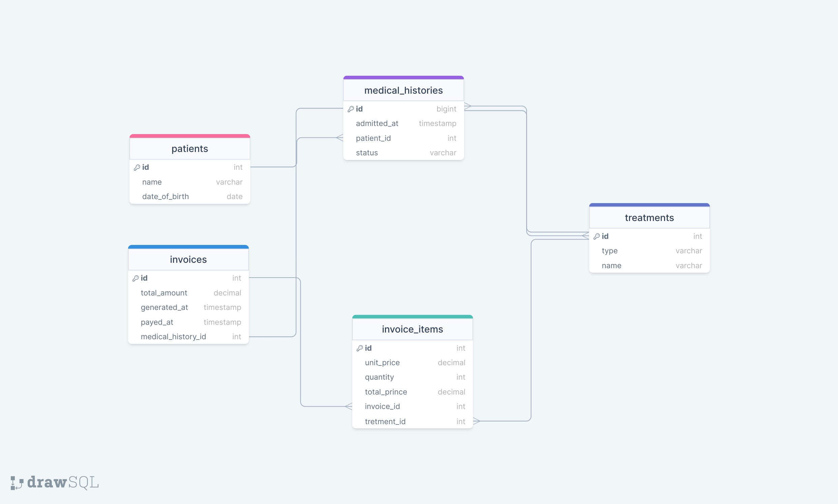The height and width of the screenshot is (504, 838).
Task: Click the pink color bar on patients
Action: pyautogui.click(x=190, y=136)
